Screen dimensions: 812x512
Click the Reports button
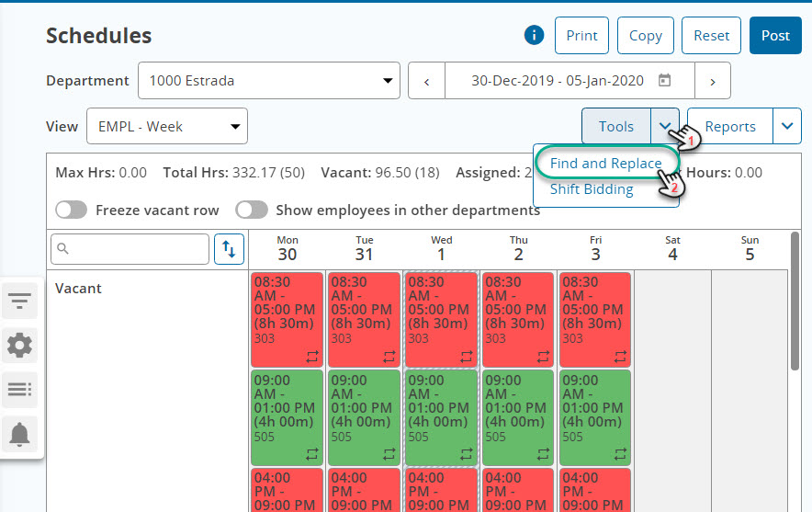(x=730, y=126)
